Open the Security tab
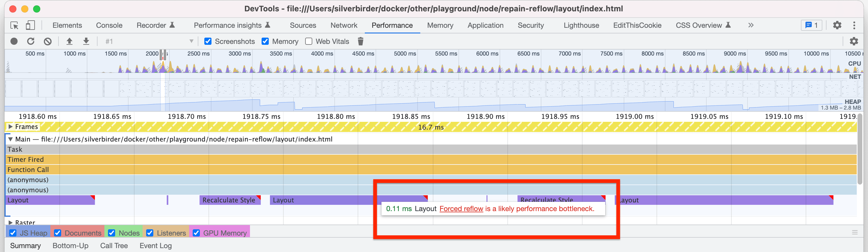Screen dimensions: 868x252 click(531, 25)
